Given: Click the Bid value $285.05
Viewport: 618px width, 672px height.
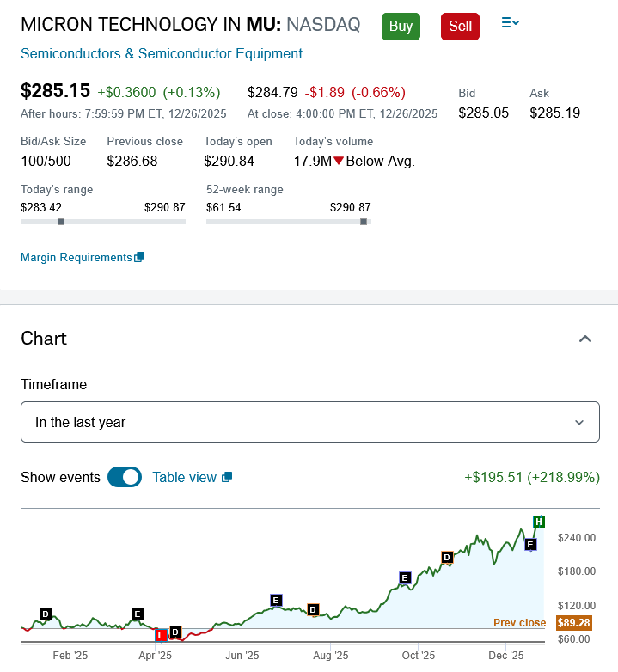Looking at the screenshot, I should [x=483, y=113].
